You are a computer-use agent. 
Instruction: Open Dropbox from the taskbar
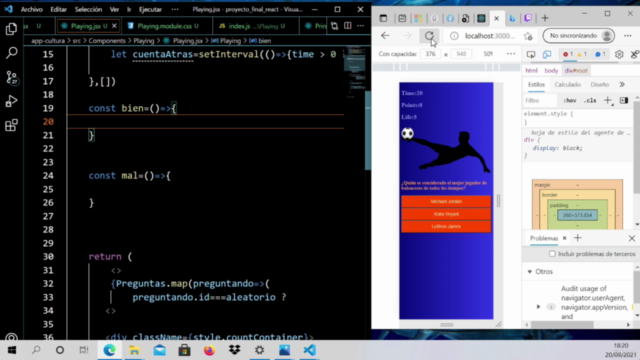235,350
